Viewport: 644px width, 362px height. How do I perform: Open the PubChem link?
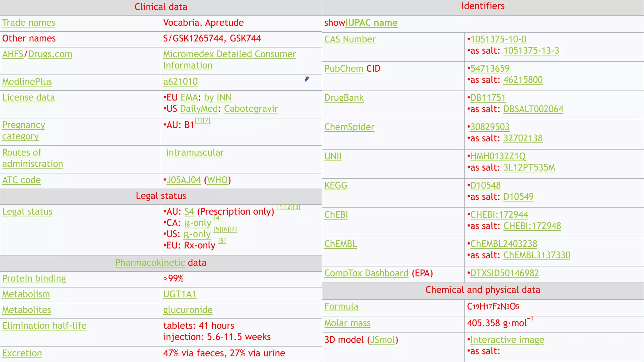[x=344, y=69]
